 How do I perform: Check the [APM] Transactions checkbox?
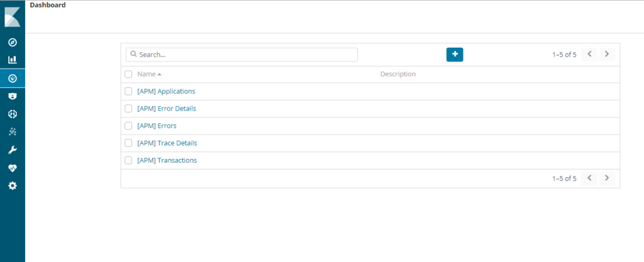128,160
